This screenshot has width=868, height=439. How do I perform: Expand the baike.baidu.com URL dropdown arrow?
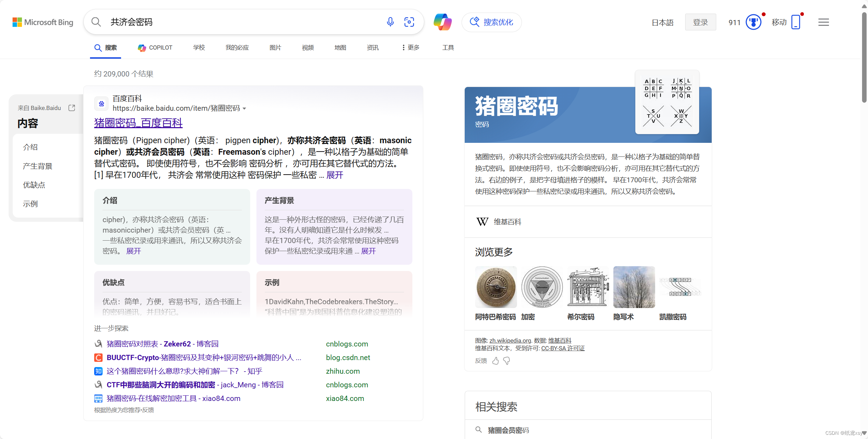tap(245, 109)
